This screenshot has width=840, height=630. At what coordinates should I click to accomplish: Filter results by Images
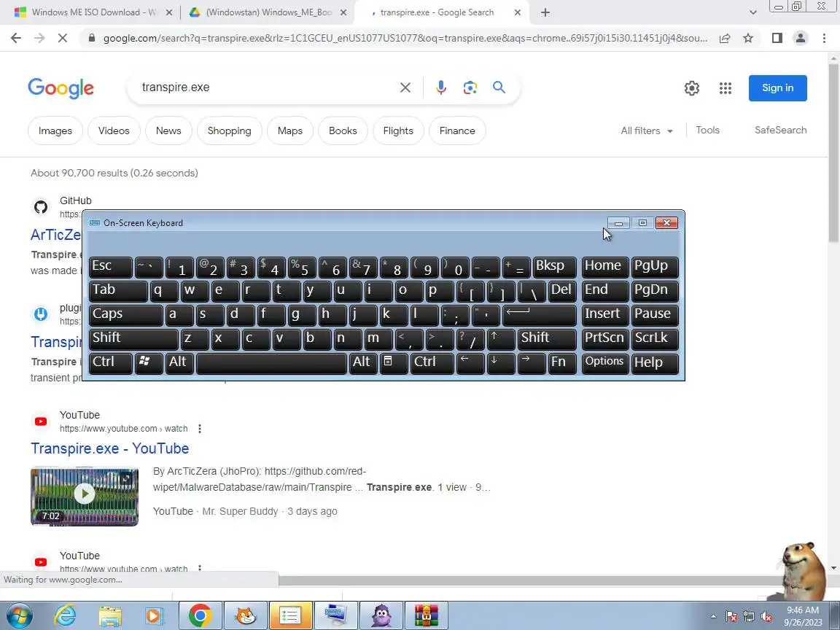[55, 131]
